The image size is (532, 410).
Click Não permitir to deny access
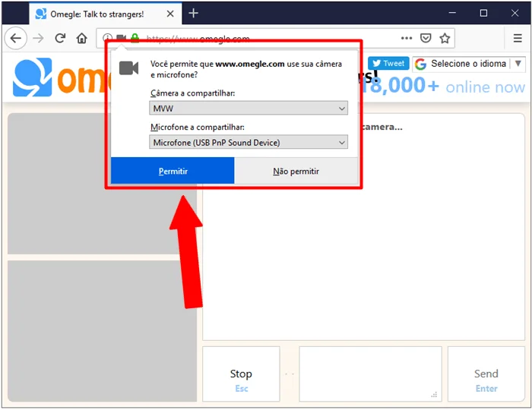296,171
